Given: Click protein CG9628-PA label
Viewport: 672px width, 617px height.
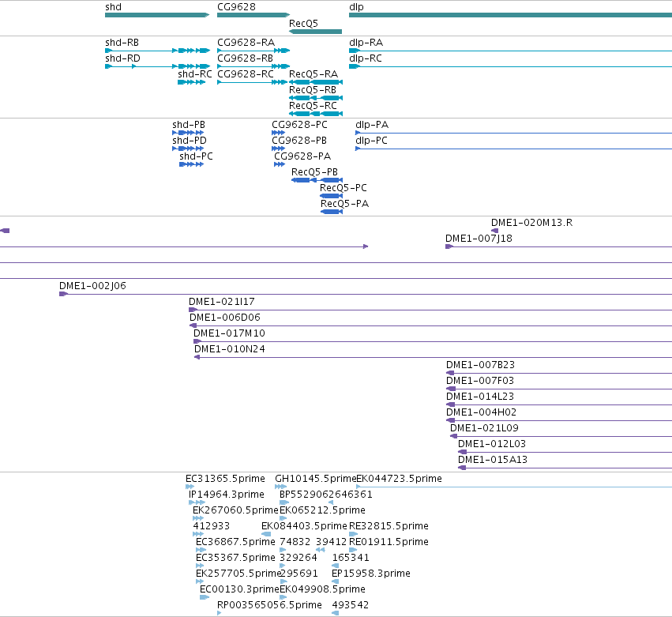Looking at the screenshot, I should click(302, 157).
